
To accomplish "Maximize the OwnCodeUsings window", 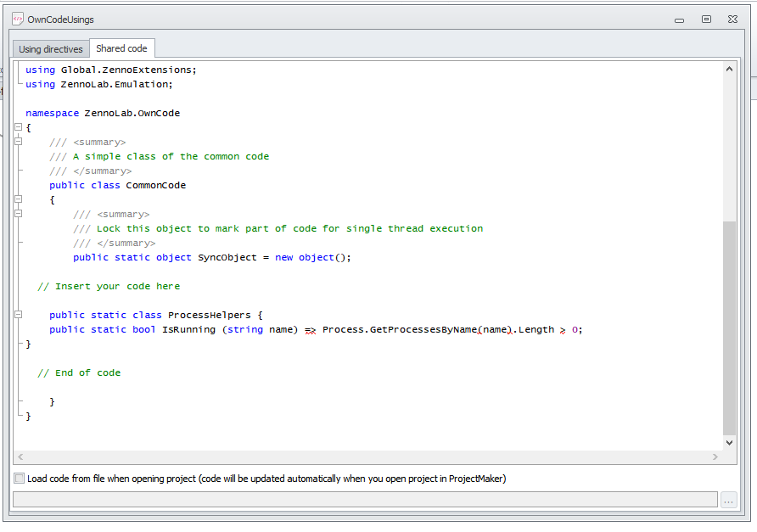I will 706,20.
